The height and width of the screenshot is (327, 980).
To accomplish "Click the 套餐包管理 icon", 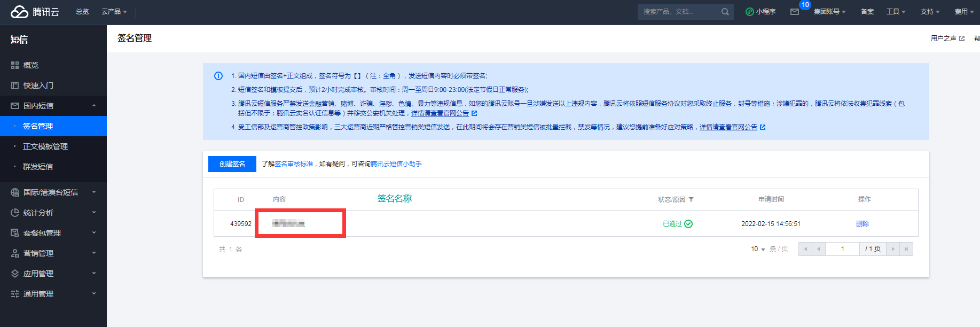I will [15, 233].
